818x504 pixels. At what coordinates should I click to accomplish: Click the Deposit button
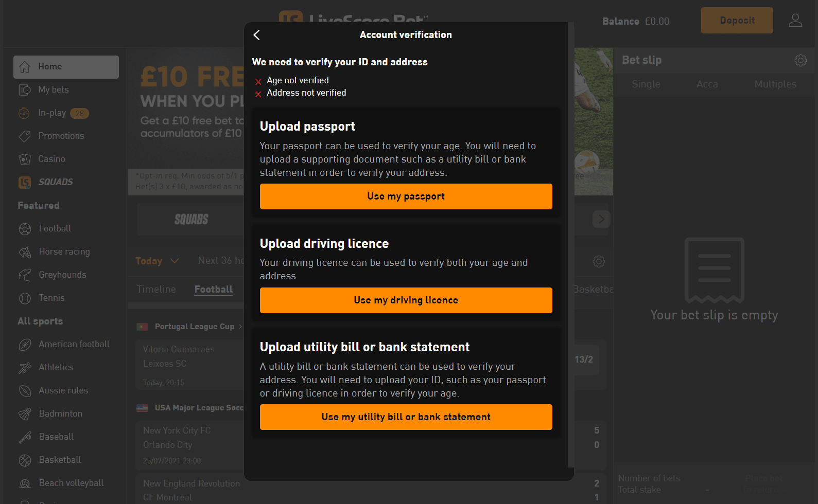(737, 21)
